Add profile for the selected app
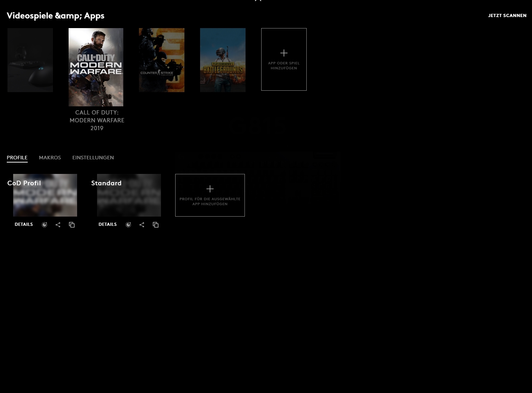Viewport: 532px width, 393px height. coord(210,195)
